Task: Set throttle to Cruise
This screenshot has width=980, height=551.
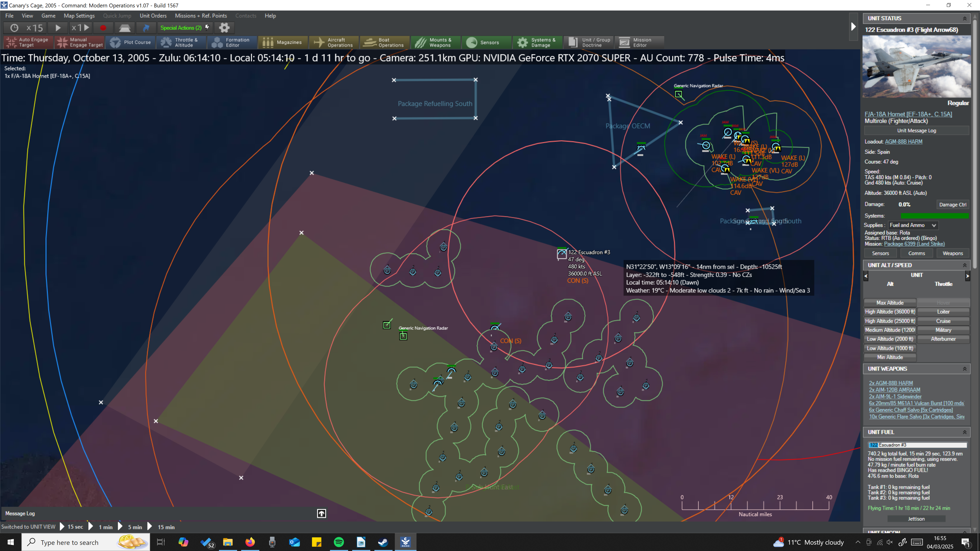Action: click(943, 321)
